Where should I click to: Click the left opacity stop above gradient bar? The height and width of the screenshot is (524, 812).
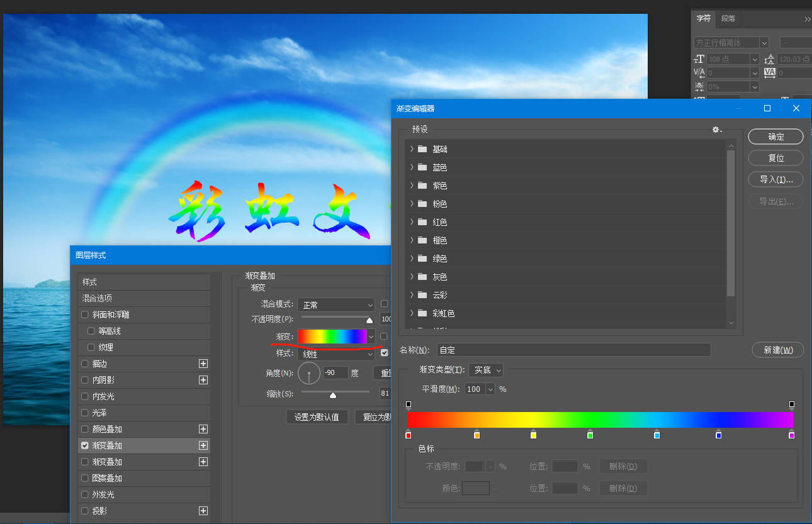click(409, 404)
